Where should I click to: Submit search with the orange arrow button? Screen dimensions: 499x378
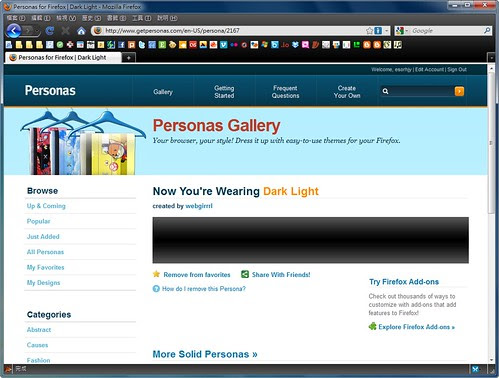tap(459, 91)
